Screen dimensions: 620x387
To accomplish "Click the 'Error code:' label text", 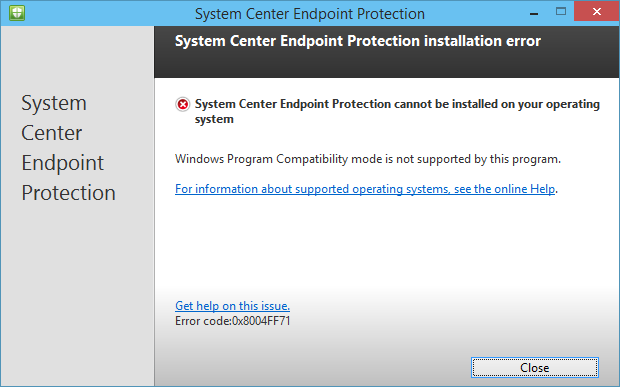I will pos(203,321).
